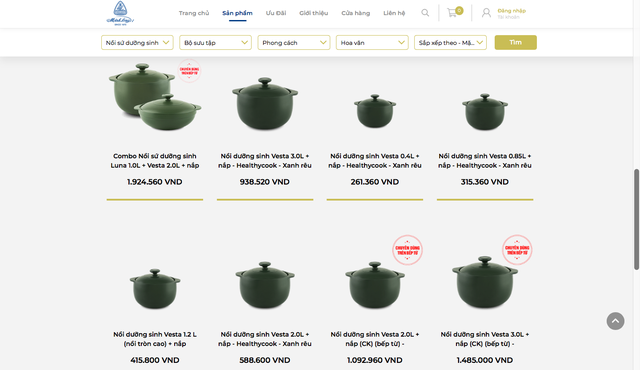The image size is (640, 370).
Task: Click the Tìm search button
Action: (x=516, y=42)
